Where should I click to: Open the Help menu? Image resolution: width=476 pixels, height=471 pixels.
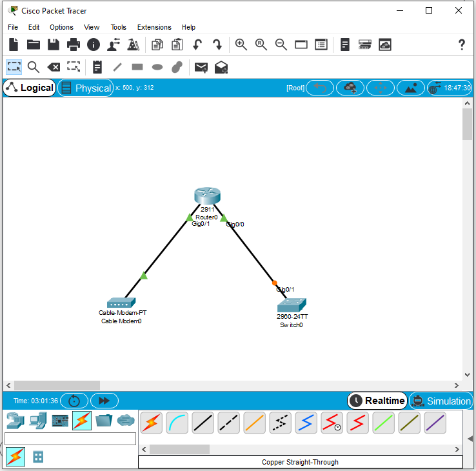(188, 27)
